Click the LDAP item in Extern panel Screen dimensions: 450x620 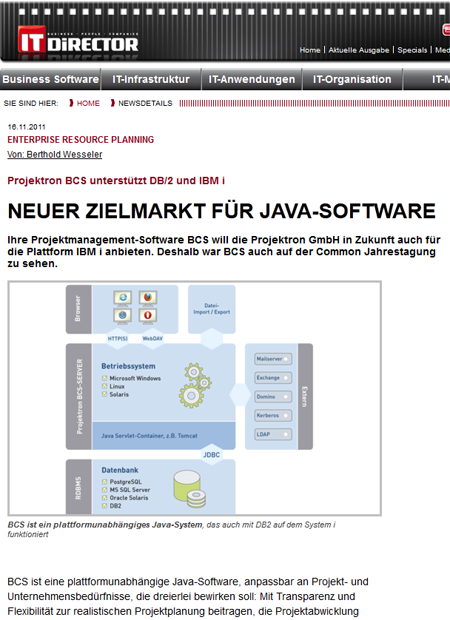point(273,434)
